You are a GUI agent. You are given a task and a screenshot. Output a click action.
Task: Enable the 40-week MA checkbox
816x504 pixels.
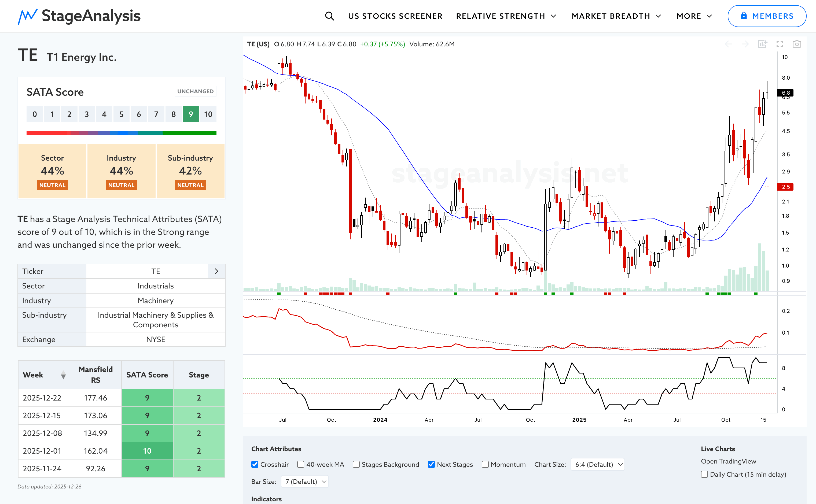(300, 464)
